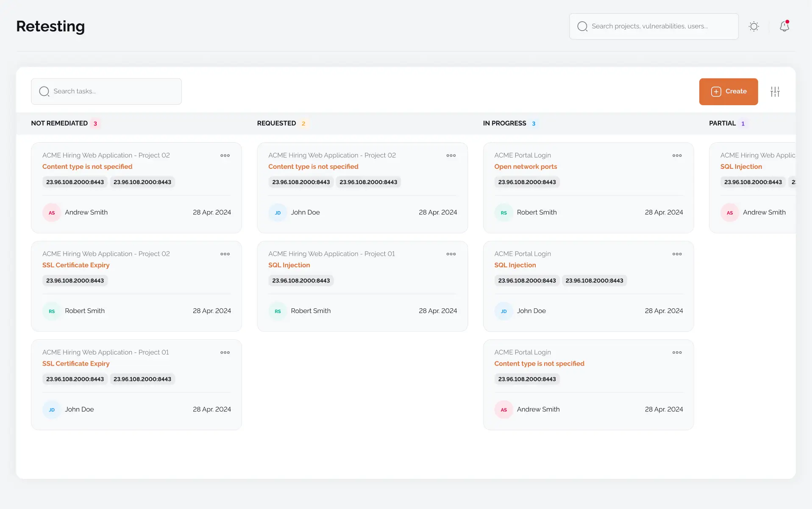Open more options on Not Remediated Content type card
812x509 pixels.
(225, 156)
